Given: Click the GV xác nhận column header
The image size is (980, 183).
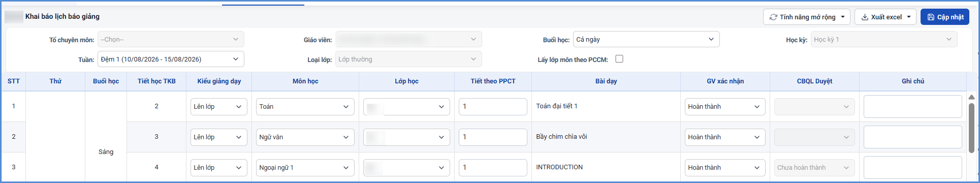Looking at the screenshot, I should click(725, 81).
